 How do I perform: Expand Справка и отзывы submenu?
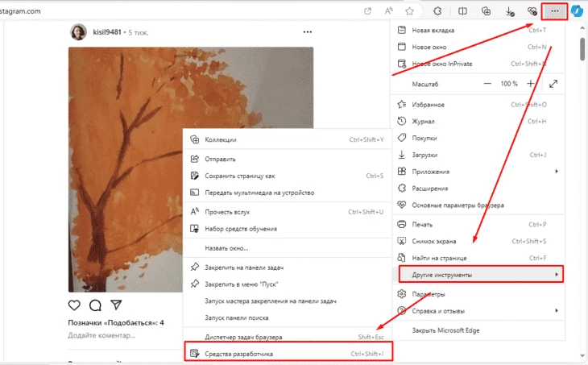coord(478,310)
